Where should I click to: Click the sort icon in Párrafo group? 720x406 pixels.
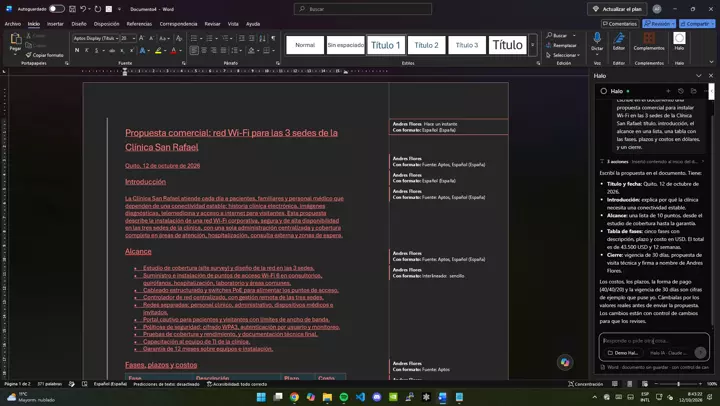(262, 39)
